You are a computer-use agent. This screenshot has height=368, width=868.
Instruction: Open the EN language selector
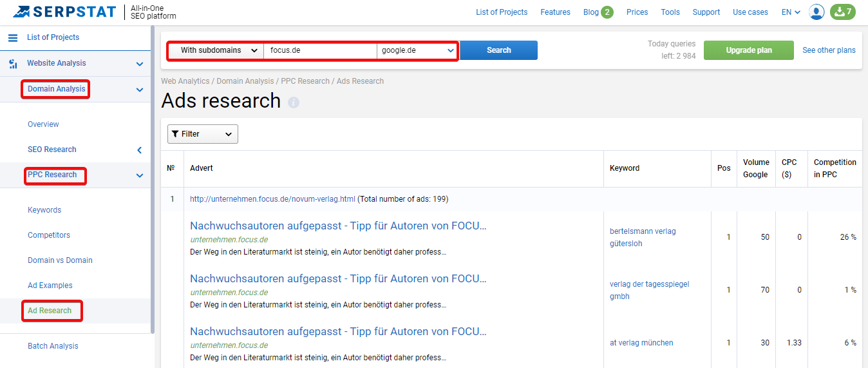[791, 12]
